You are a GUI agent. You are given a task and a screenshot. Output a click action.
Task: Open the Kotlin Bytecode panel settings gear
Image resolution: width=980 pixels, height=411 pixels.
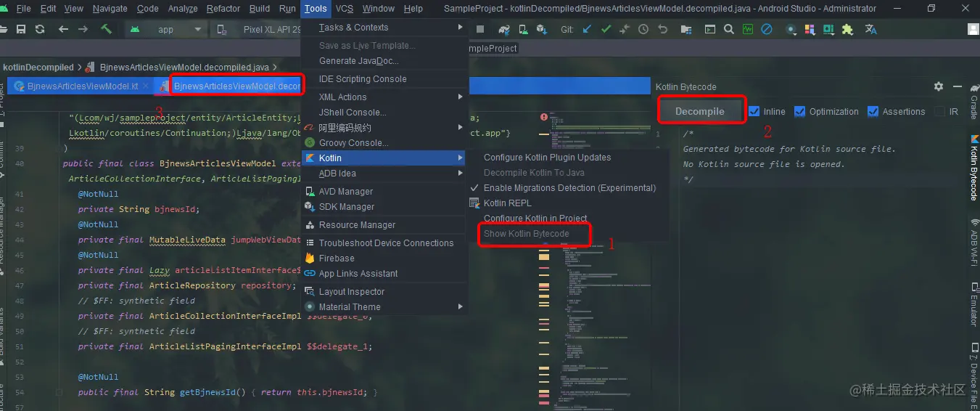point(939,86)
